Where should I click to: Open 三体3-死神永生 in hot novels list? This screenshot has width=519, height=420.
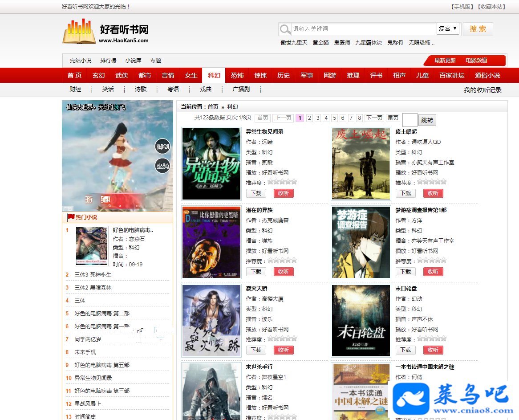pos(93,275)
